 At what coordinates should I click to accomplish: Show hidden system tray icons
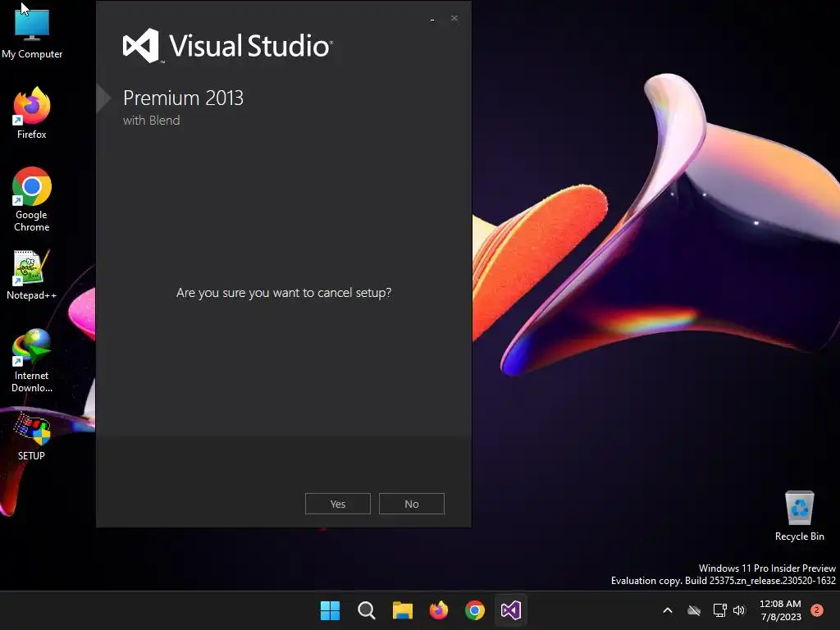pyautogui.click(x=668, y=610)
